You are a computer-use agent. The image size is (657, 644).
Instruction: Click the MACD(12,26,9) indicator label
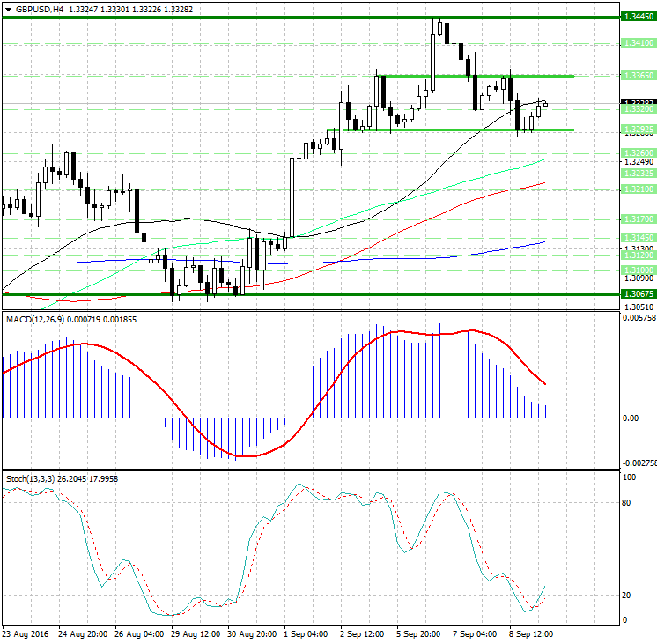[33, 317]
